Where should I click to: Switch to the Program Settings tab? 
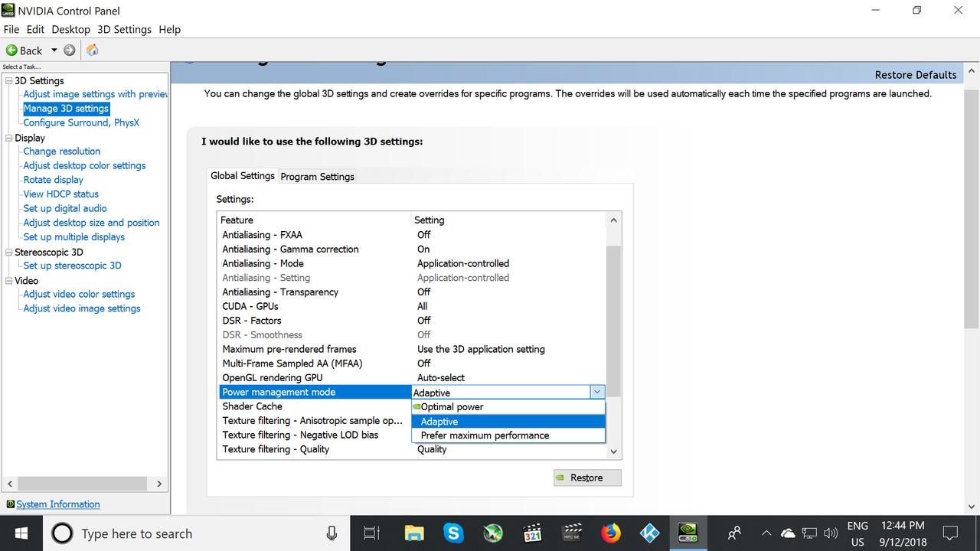[317, 176]
